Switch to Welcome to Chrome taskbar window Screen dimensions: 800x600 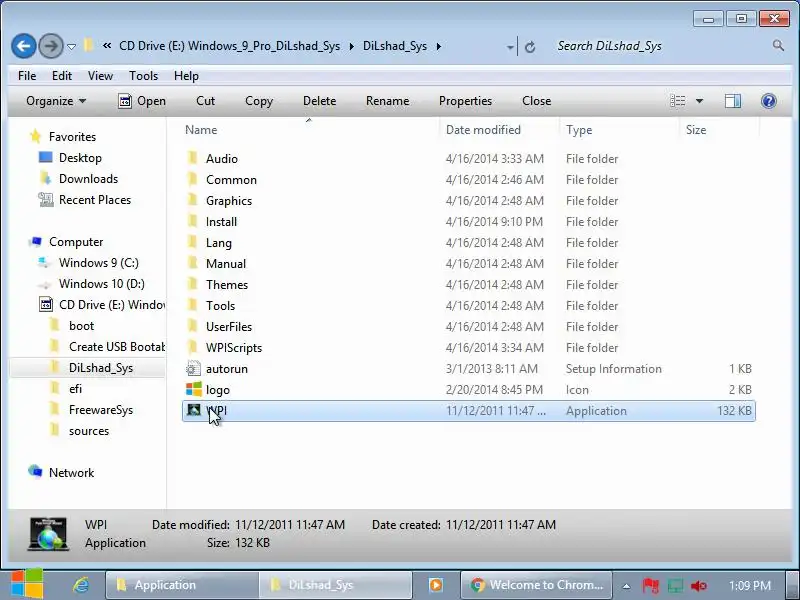537,585
